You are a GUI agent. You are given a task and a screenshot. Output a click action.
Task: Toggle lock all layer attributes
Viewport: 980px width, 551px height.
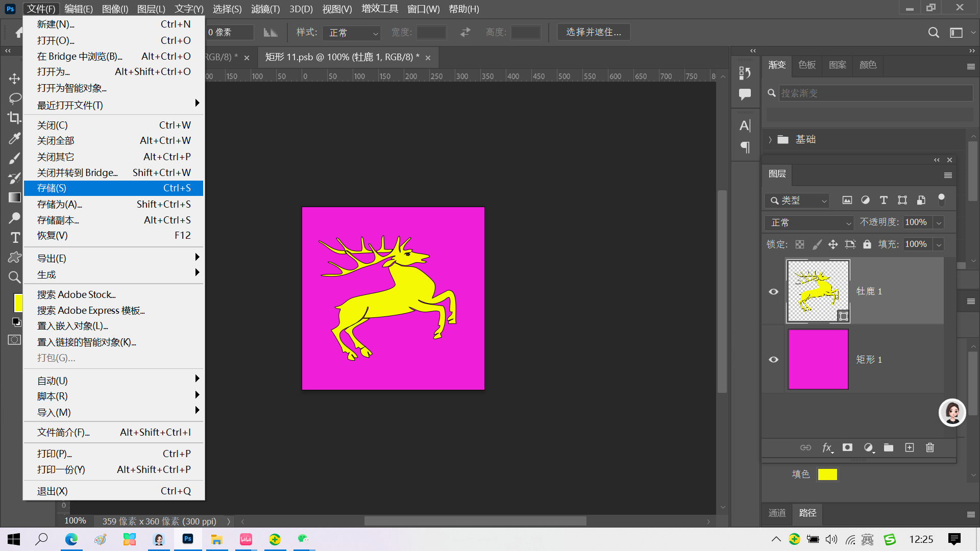(867, 244)
